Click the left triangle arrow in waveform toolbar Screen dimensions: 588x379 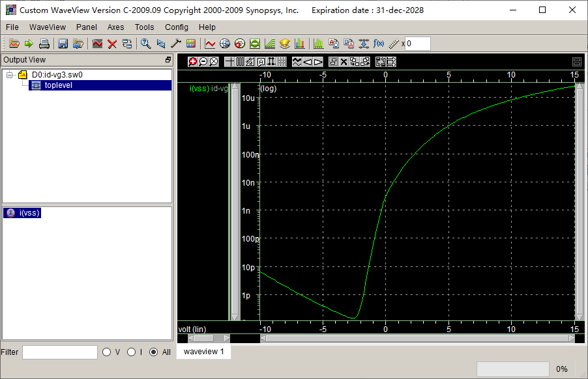[308, 62]
